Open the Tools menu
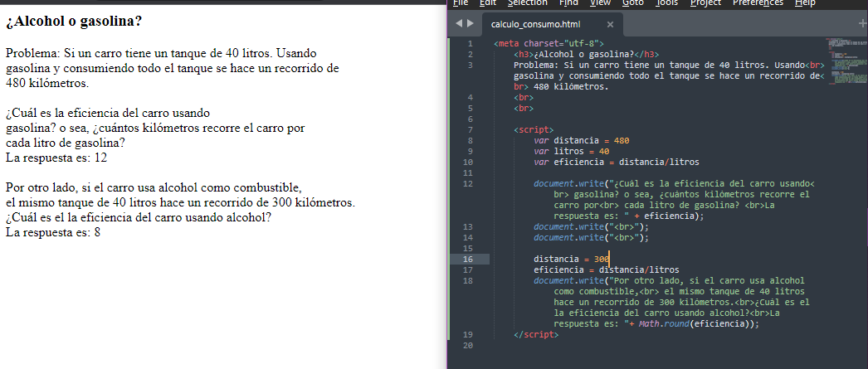 [x=666, y=2]
